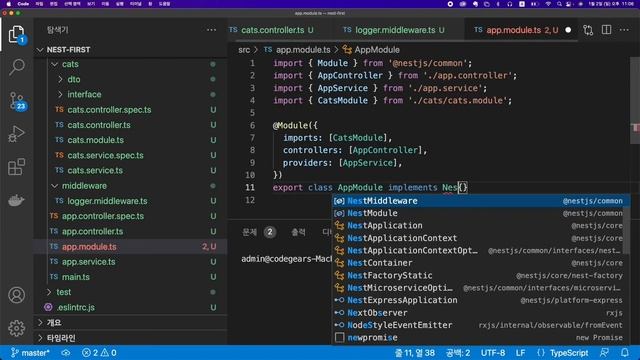Click the synchronize changes cloud icon
The height and width of the screenshot is (360, 640).
point(66,353)
